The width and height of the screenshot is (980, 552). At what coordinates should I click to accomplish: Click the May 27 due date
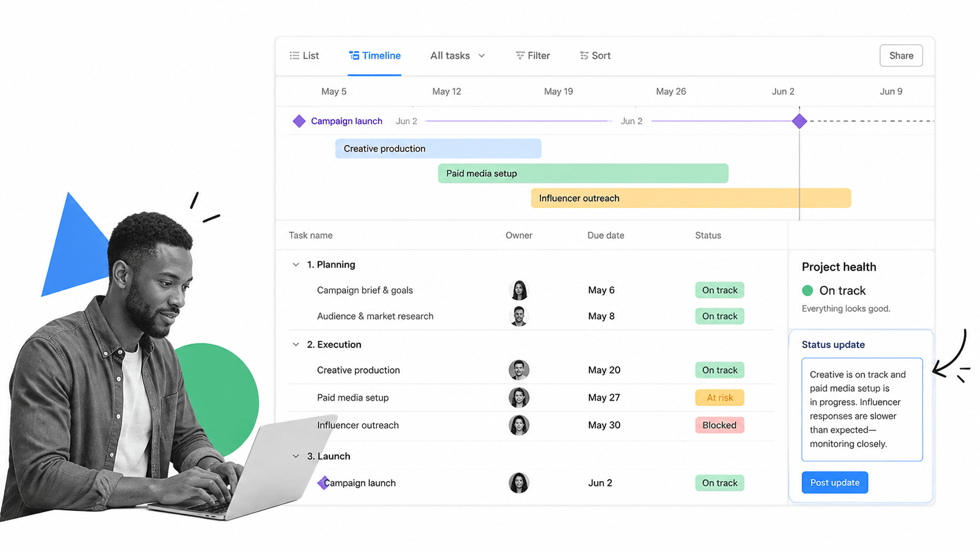pos(604,397)
